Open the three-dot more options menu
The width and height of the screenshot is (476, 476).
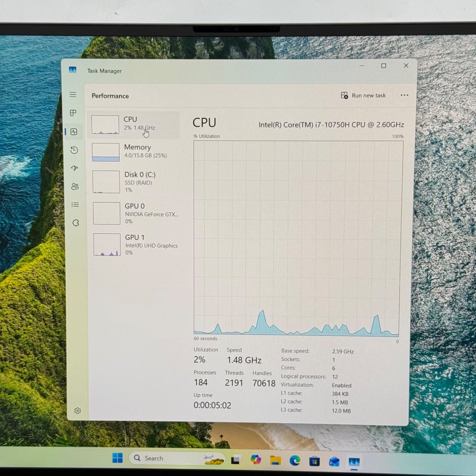404,95
